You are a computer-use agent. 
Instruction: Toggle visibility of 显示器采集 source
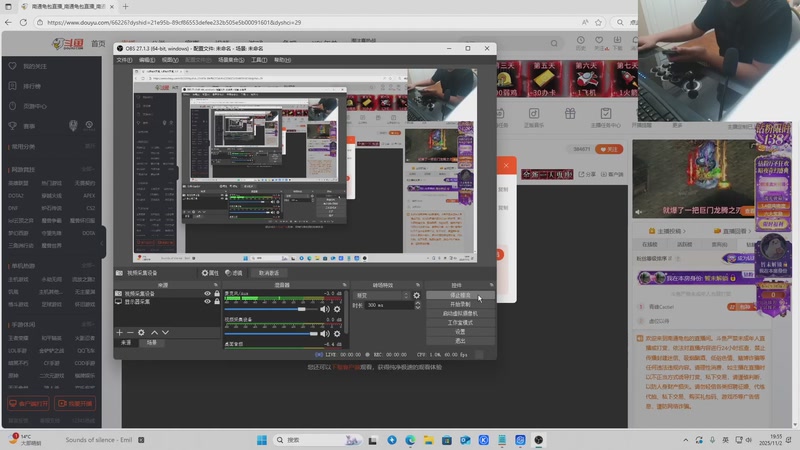pyautogui.click(x=207, y=302)
